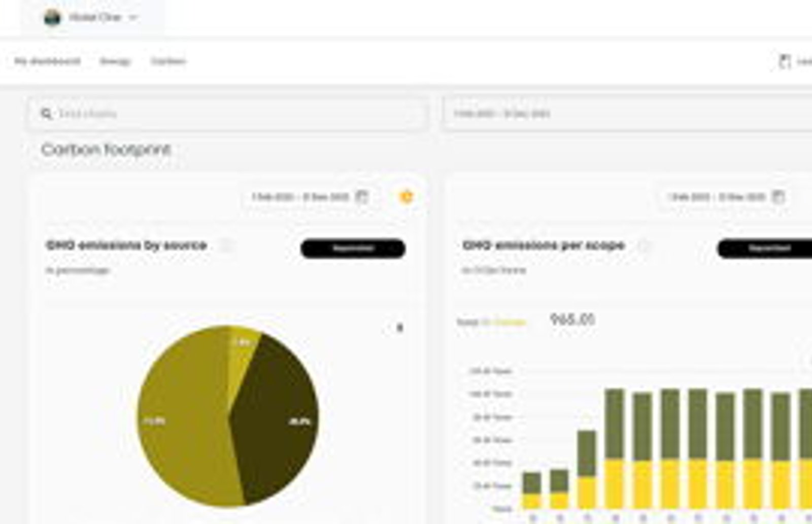Click the Carbon footprint section heading

click(106, 149)
